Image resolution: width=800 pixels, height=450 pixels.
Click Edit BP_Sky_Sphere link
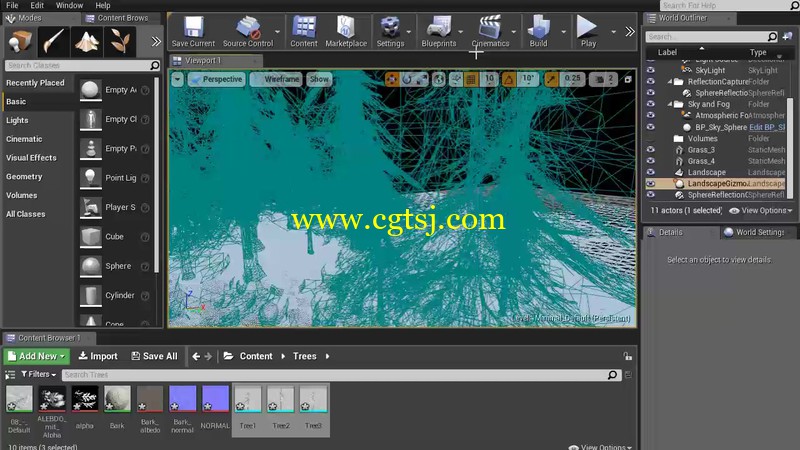coord(767,127)
